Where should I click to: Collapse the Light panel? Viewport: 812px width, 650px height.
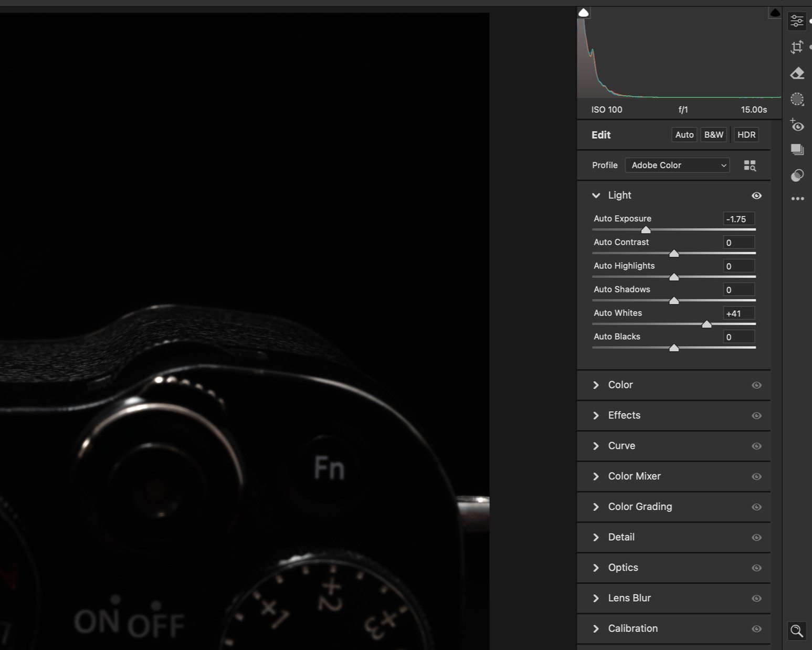pos(596,195)
